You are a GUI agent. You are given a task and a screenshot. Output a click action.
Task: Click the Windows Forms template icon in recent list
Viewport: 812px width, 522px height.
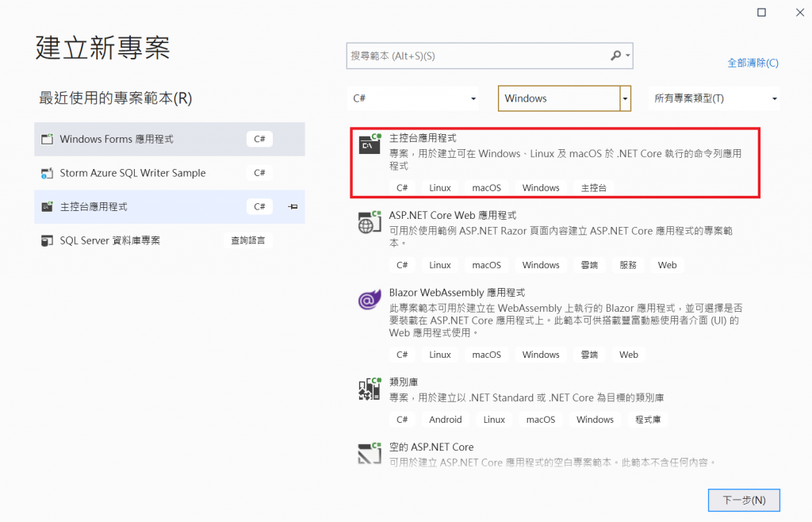[x=47, y=139]
